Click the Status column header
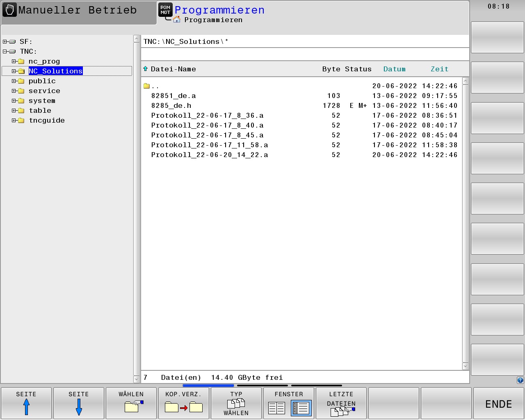Screen dimensions: 525x420 [x=358, y=69]
